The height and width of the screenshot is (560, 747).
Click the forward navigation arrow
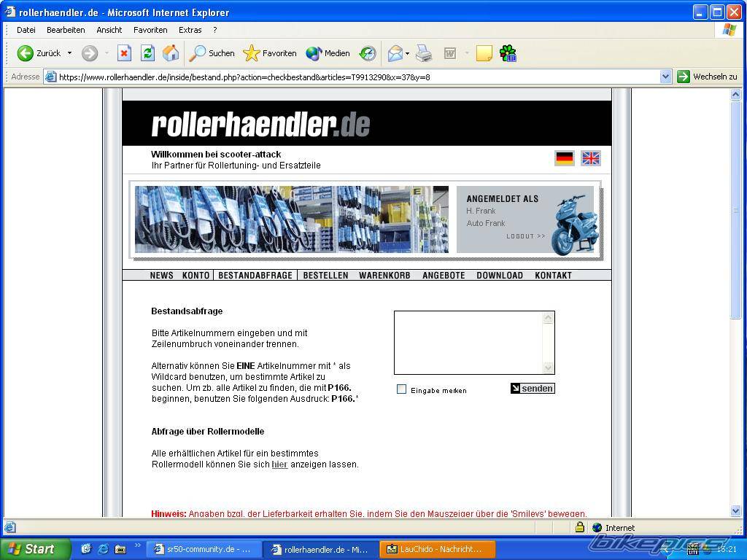tap(90, 53)
